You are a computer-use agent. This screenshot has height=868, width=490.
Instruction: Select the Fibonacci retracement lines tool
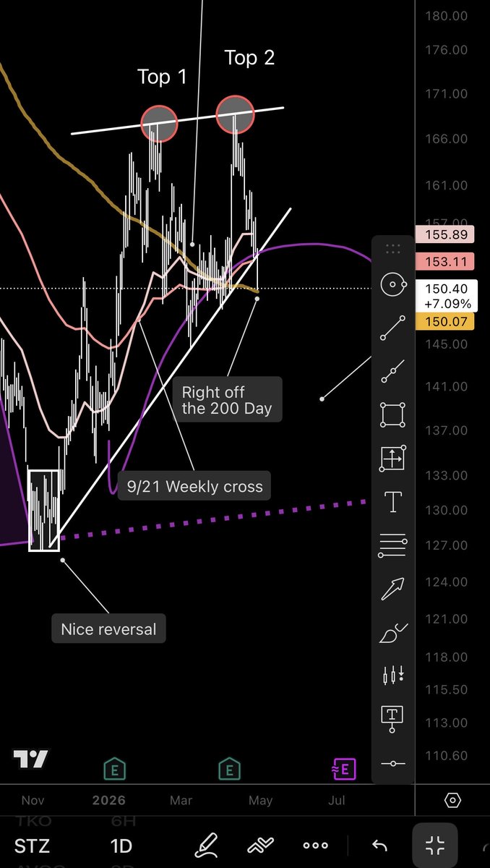click(392, 545)
